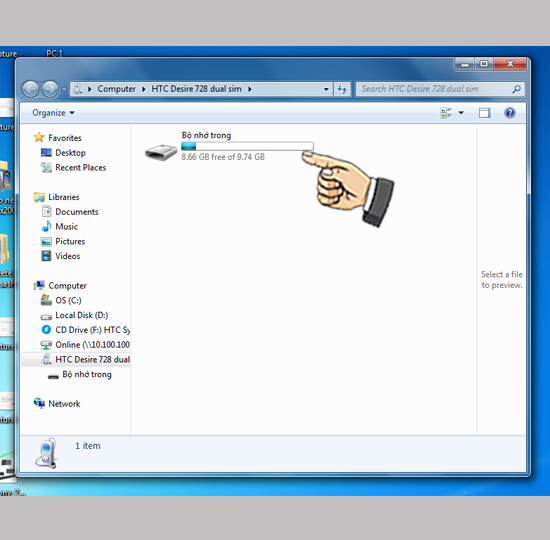This screenshot has width=550, height=540.
Task: Open Network in the navigation pane
Action: 64,404
